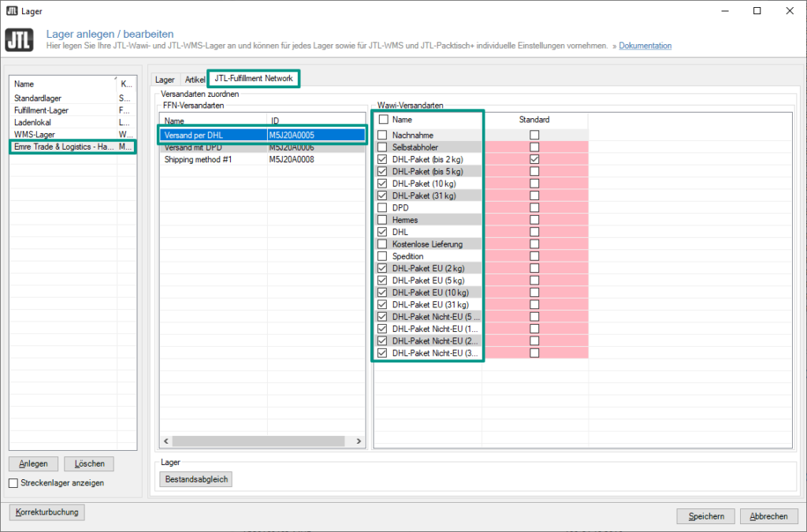The image size is (807, 532).
Task: Select Fulfillment-Lager in warehouse list
Action: click(x=42, y=110)
